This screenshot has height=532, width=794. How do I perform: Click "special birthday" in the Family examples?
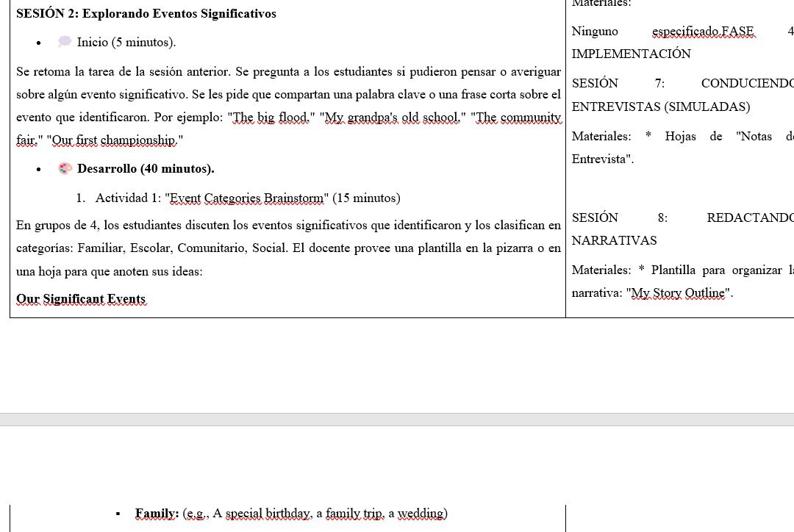(268, 514)
